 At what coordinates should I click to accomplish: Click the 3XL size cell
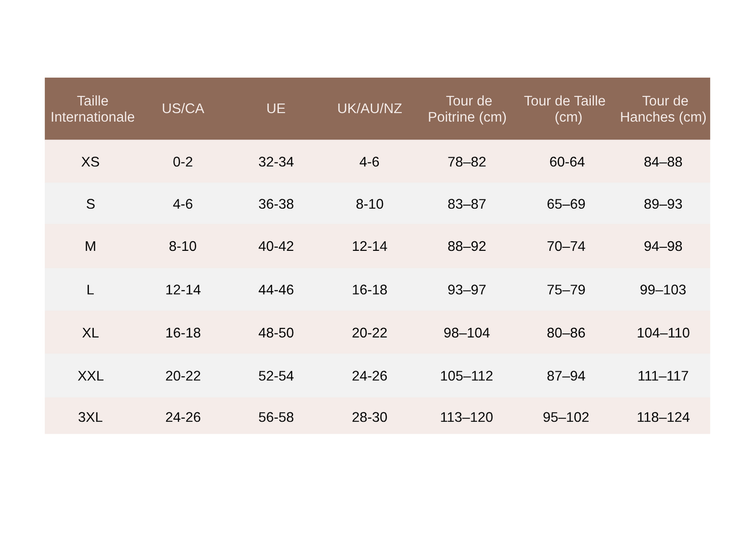90,417
